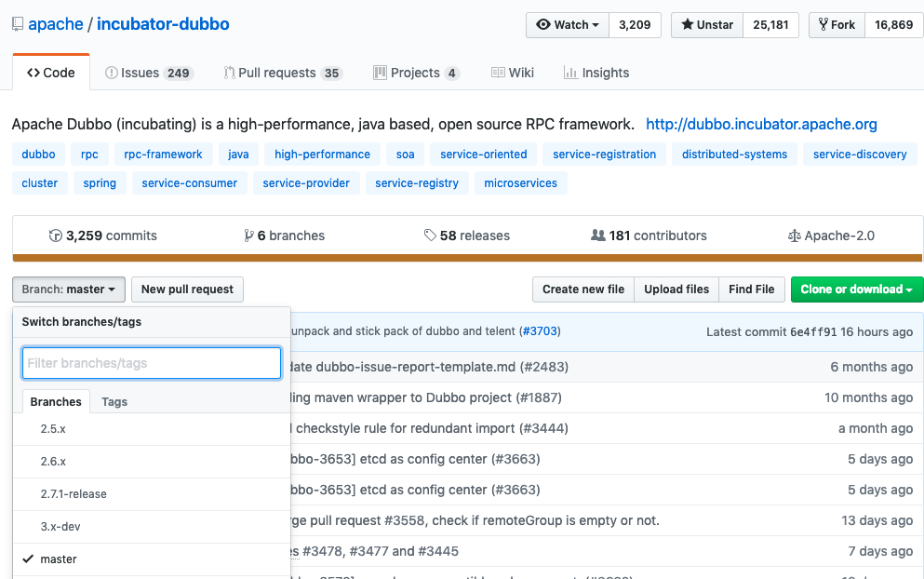Viewport: 924px width, 579px height.
Task: Click the Issues tab exclamation icon
Action: point(112,73)
